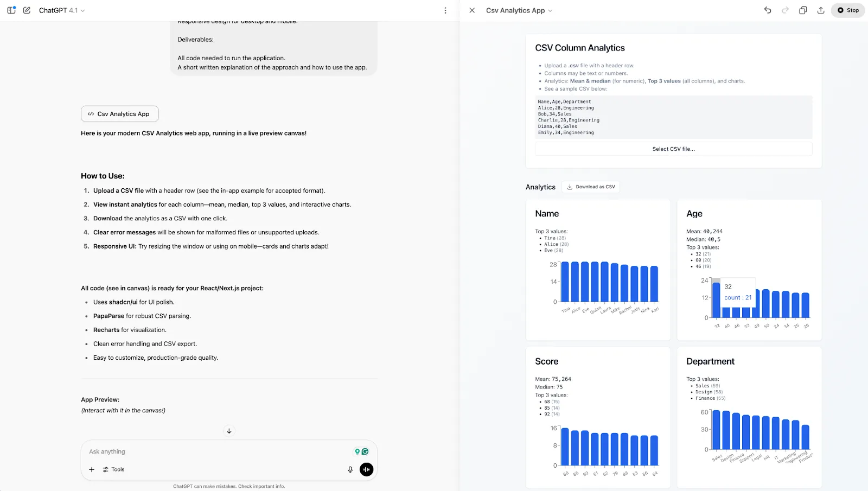This screenshot has height=491, width=868.
Task: Click the Sales bar in Department chart
Action: (x=716, y=430)
